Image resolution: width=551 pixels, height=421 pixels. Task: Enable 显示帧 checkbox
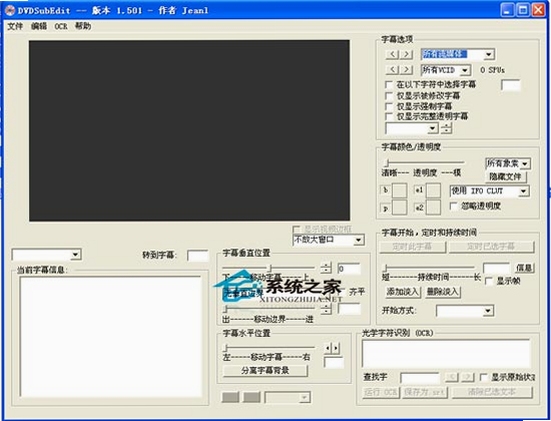point(489,281)
